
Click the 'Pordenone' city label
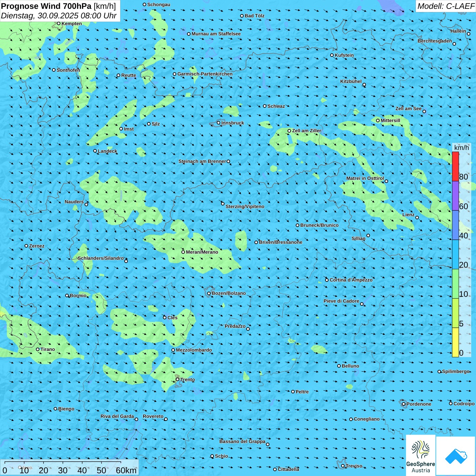click(x=419, y=404)
